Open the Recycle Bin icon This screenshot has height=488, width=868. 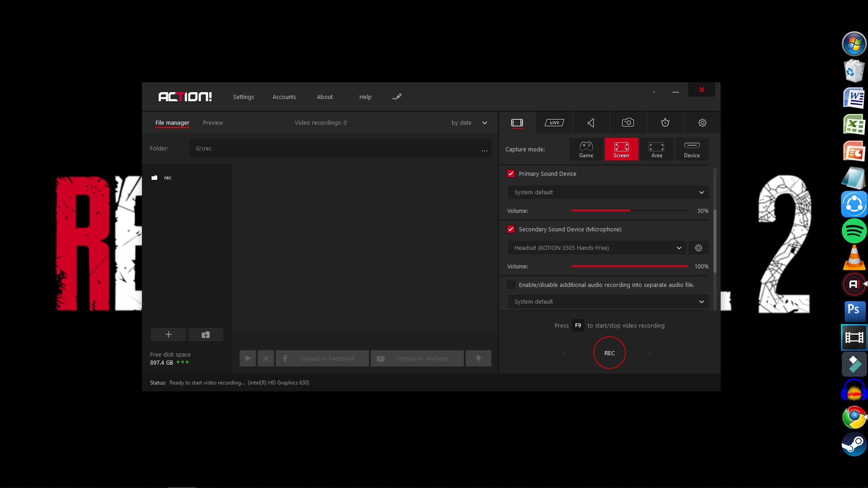click(x=854, y=70)
